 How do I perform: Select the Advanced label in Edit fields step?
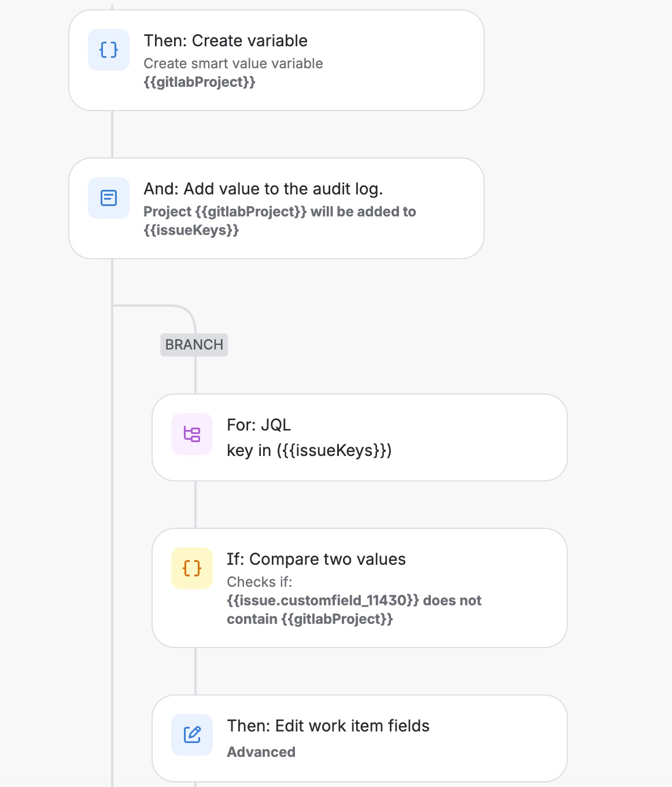261,752
